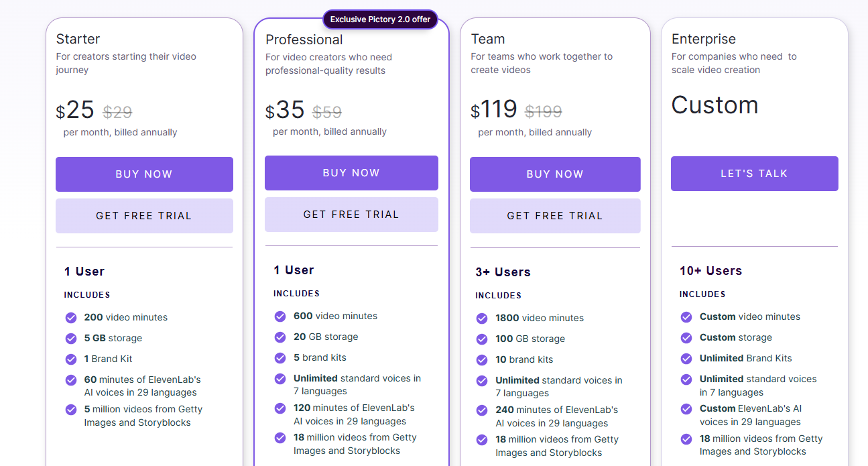Viewport: 868px width, 466px height.
Task: Click the checkmark beside 600 video minutes
Action: [x=280, y=316]
